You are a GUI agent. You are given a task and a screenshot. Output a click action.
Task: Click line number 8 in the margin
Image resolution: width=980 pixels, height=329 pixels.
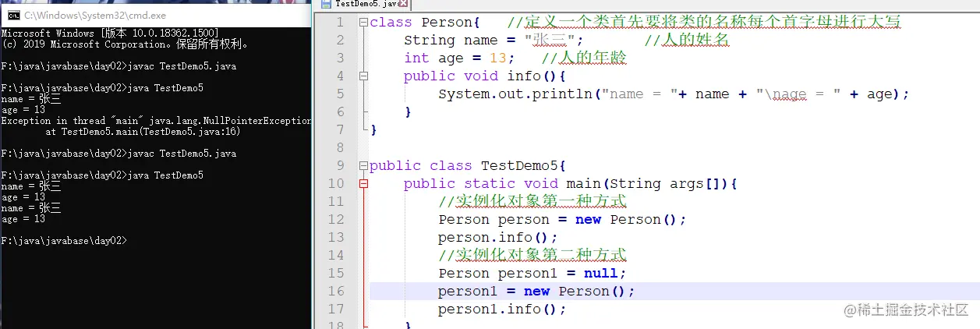click(339, 147)
